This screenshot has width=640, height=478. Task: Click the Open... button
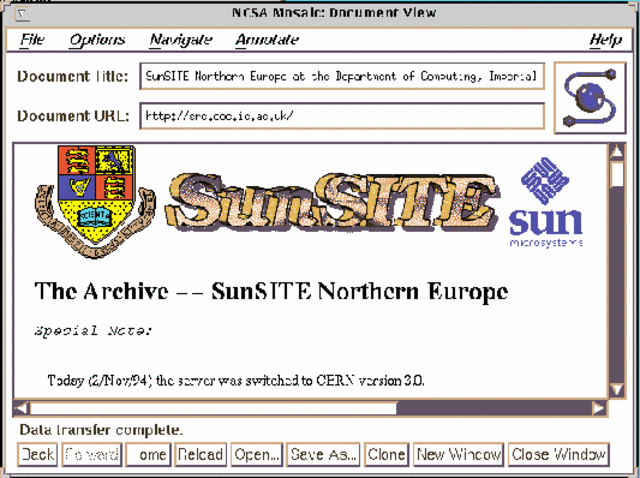coord(257,454)
